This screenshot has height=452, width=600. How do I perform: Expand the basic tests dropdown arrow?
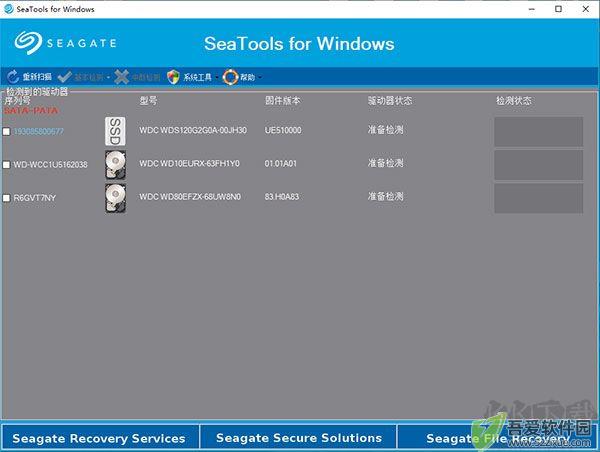[x=108, y=78]
